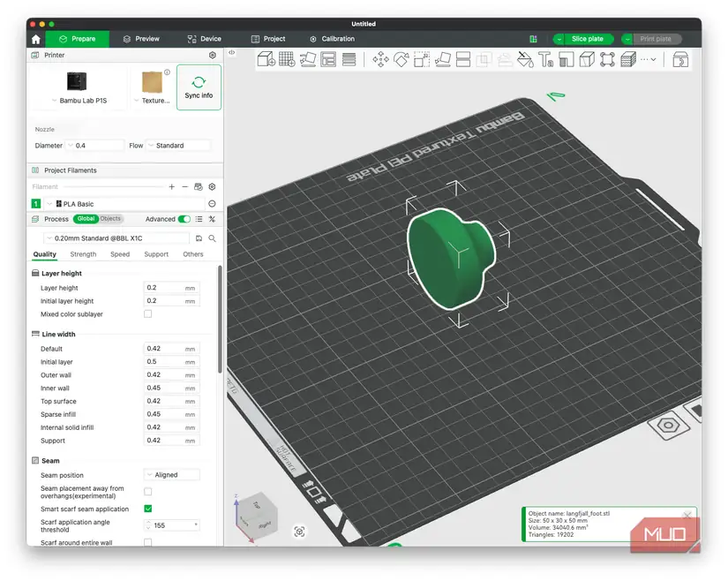Viewport: 728px width, 581px height.
Task: Click the Print plate button
Action: click(x=656, y=39)
